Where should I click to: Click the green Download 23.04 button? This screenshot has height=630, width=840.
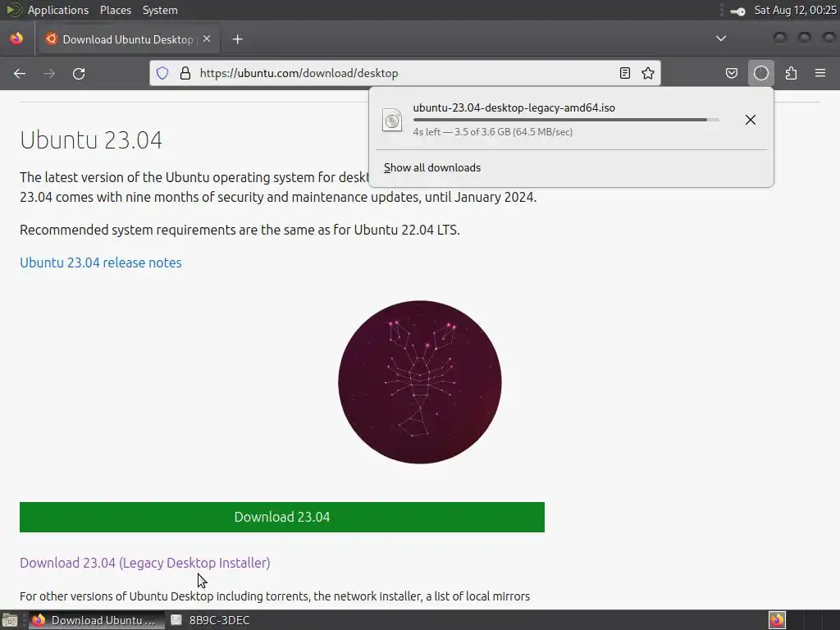pyautogui.click(x=282, y=517)
